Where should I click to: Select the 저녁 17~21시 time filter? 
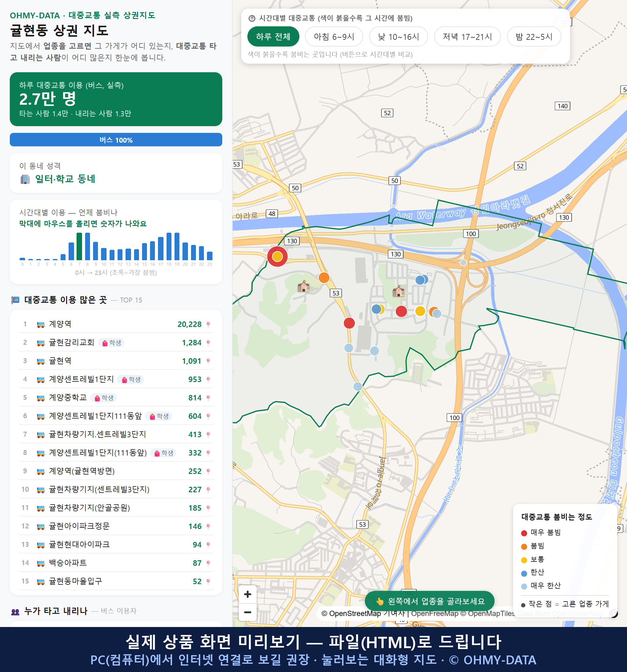(467, 36)
